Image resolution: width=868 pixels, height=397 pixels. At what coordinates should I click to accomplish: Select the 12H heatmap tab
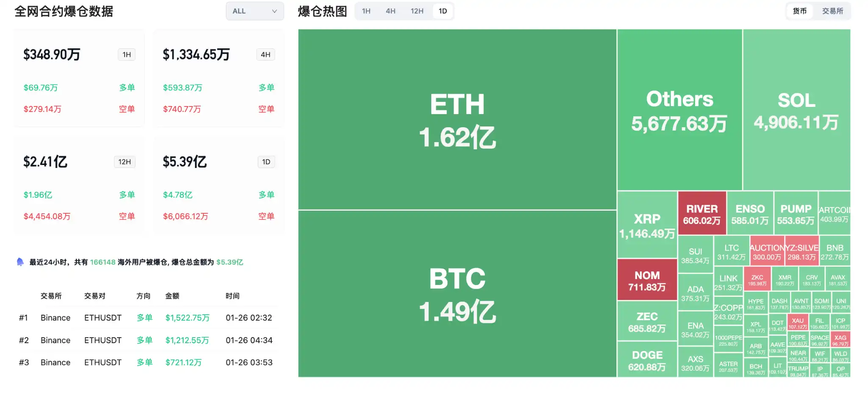(x=417, y=11)
